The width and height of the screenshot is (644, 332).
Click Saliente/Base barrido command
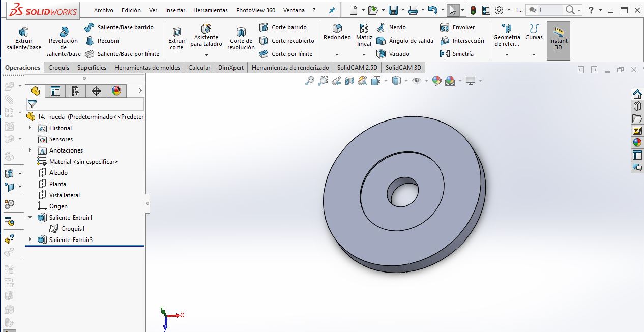point(119,27)
